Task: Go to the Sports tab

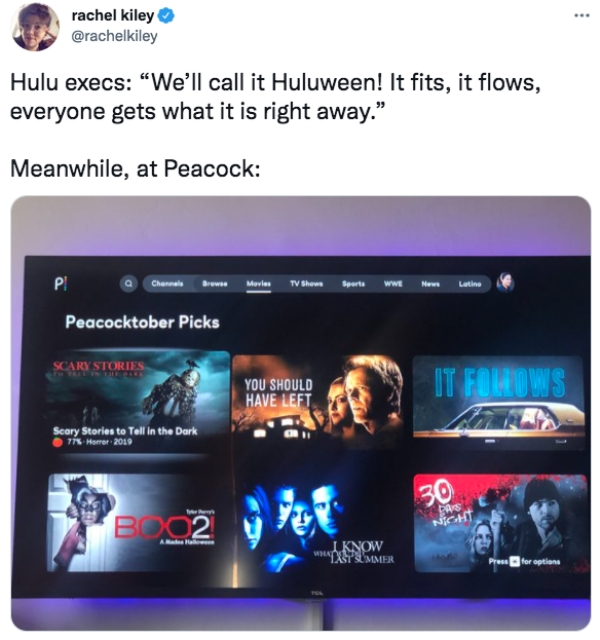Action: pos(353,283)
